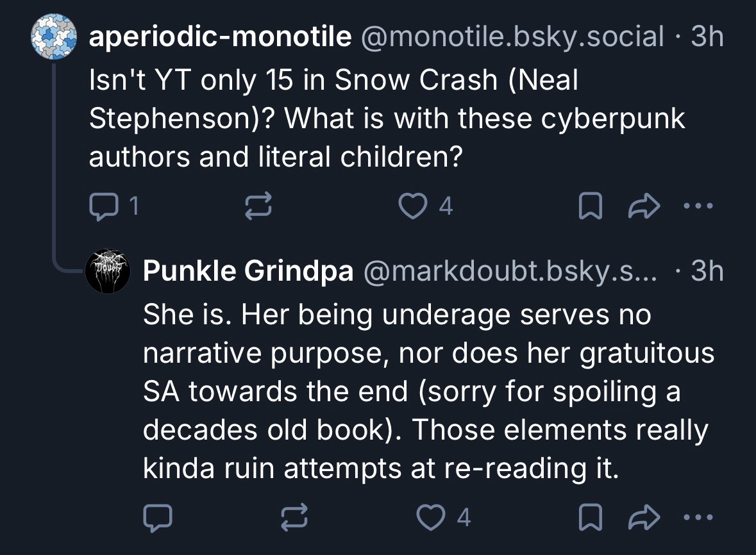Click the 3h timestamp on Punkle Grindpa's reply
The width and height of the screenshot is (756, 555).
coord(707,272)
